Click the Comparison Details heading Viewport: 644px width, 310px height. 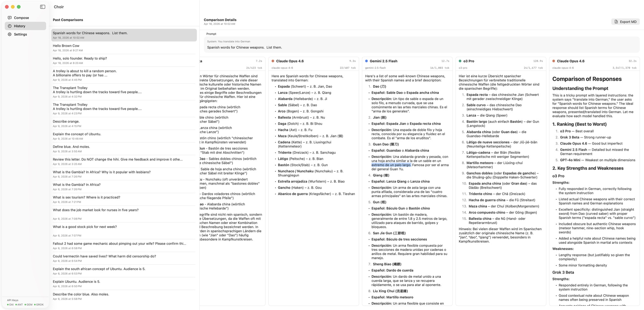tap(220, 20)
